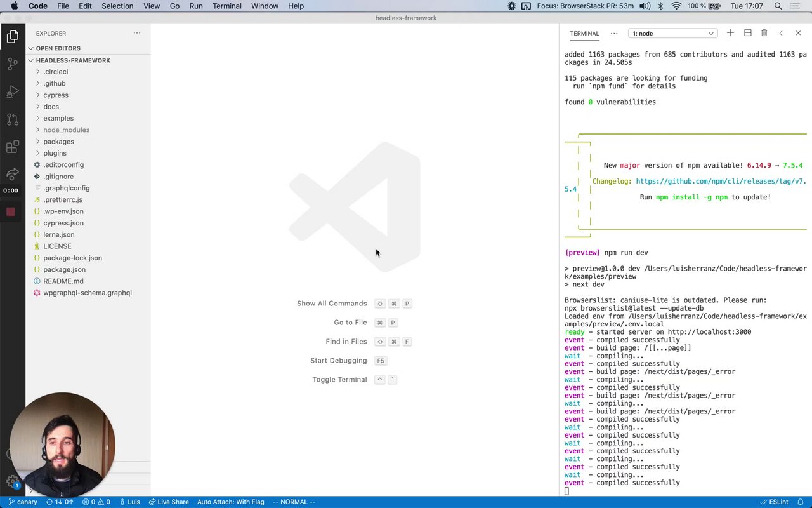Viewport: 812px width, 508px height.
Task: Expand the .github folder
Action: pyautogui.click(x=88, y=83)
